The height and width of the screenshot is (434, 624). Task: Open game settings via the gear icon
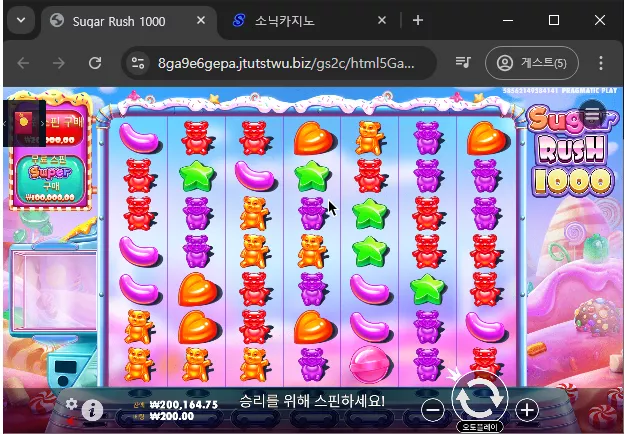coord(71,404)
